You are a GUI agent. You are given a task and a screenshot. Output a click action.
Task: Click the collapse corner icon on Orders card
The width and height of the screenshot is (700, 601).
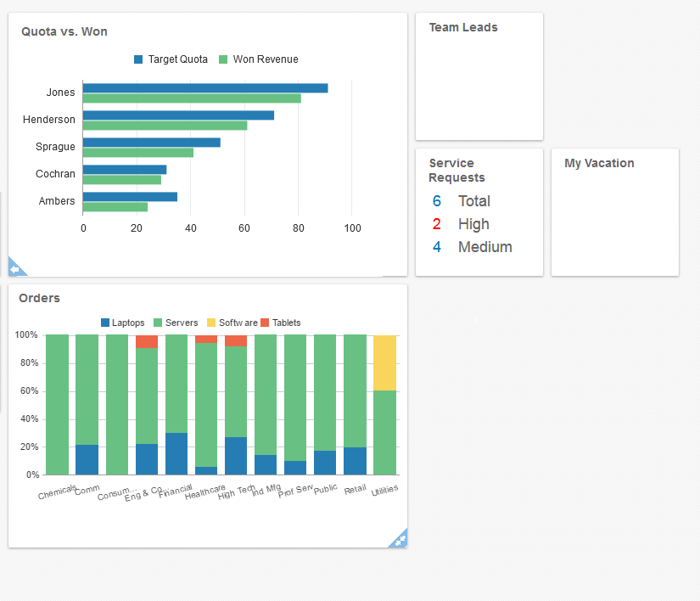tap(400, 539)
